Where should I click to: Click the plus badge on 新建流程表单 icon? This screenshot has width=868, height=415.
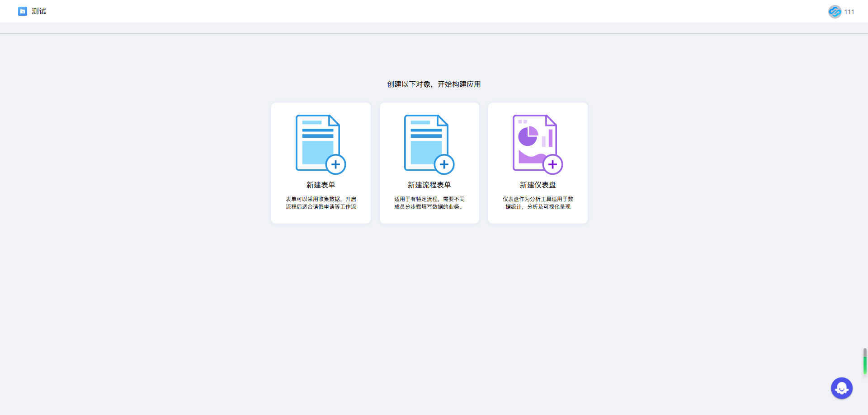[444, 164]
